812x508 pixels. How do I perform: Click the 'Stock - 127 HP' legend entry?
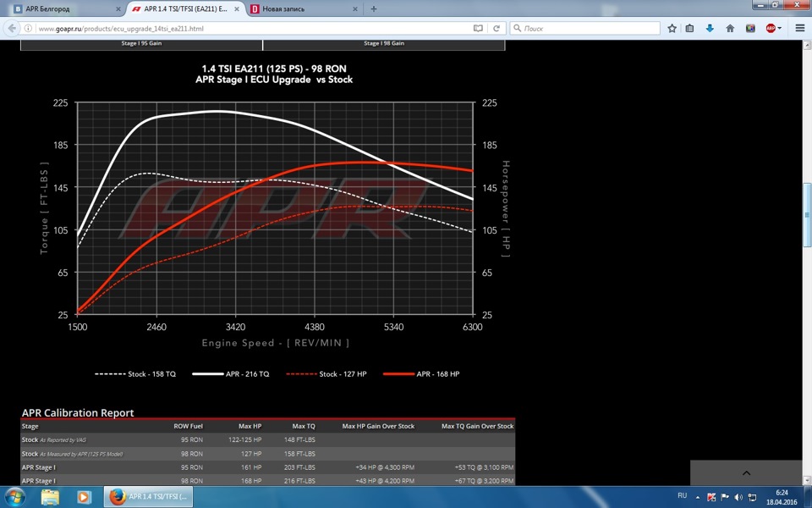coord(326,373)
